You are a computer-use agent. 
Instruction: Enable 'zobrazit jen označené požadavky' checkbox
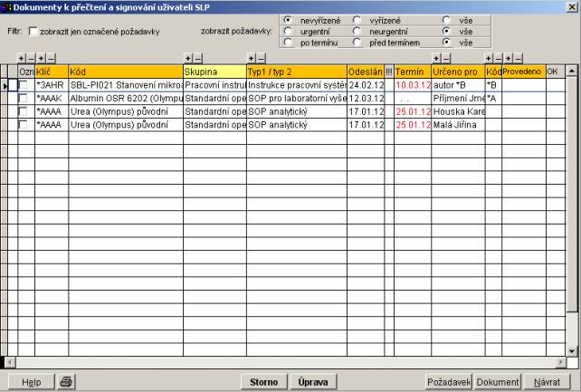[x=33, y=31]
